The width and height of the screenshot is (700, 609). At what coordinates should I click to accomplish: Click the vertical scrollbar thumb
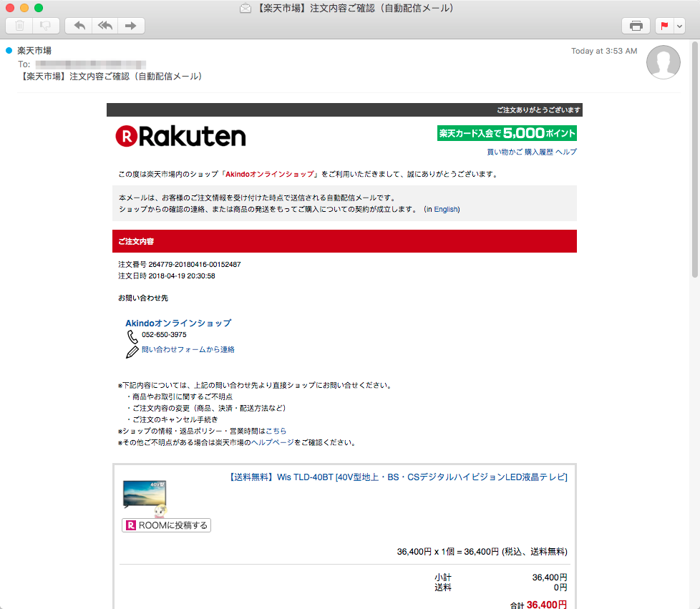click(x=695, y=160)
